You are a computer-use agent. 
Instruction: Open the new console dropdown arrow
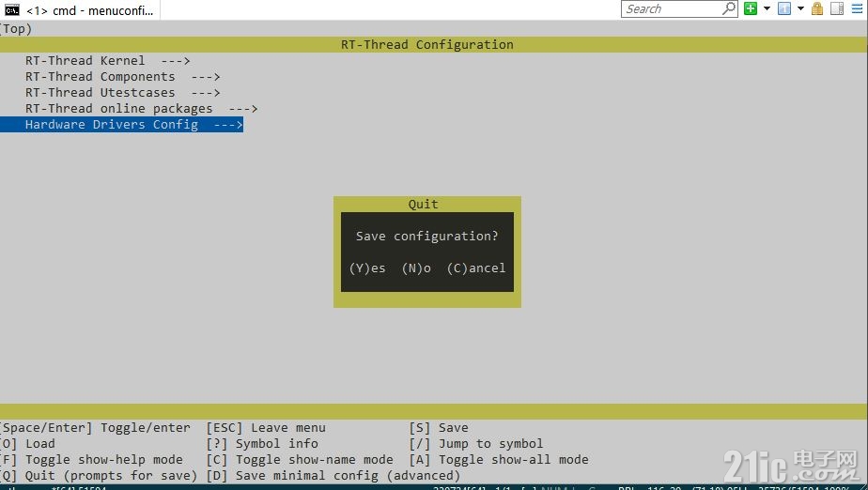pos(767,8)
